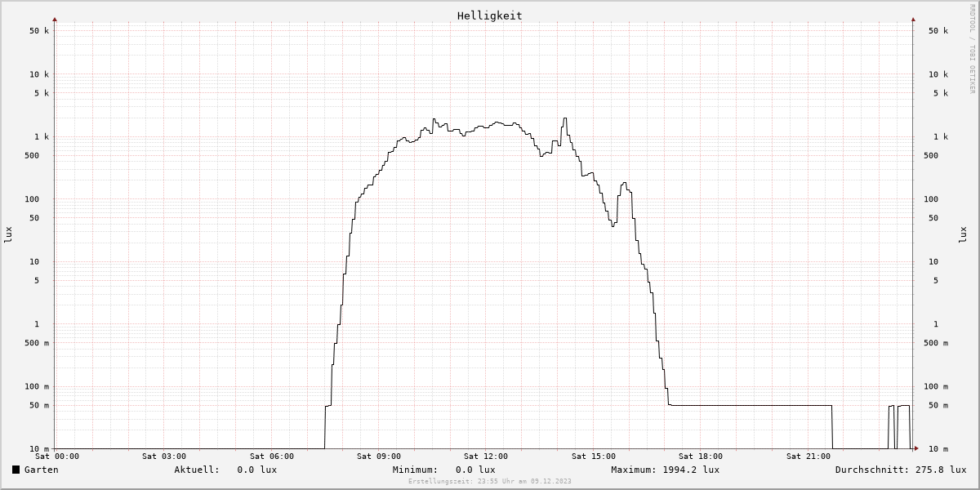Click '500 m' on the right axis
The image size is (980, 490).
pos(936,343)
